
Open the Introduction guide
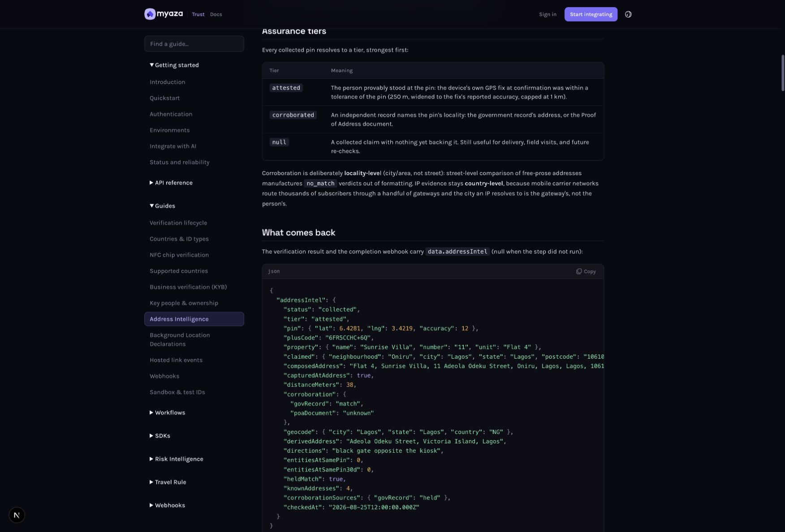tap(168, 82)
